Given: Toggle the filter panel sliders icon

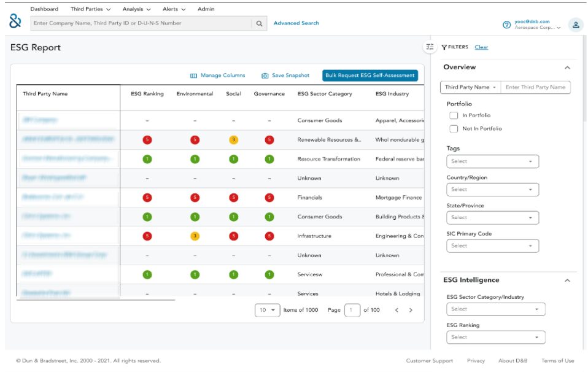Looking at the screenshot, I should [430, 47].
